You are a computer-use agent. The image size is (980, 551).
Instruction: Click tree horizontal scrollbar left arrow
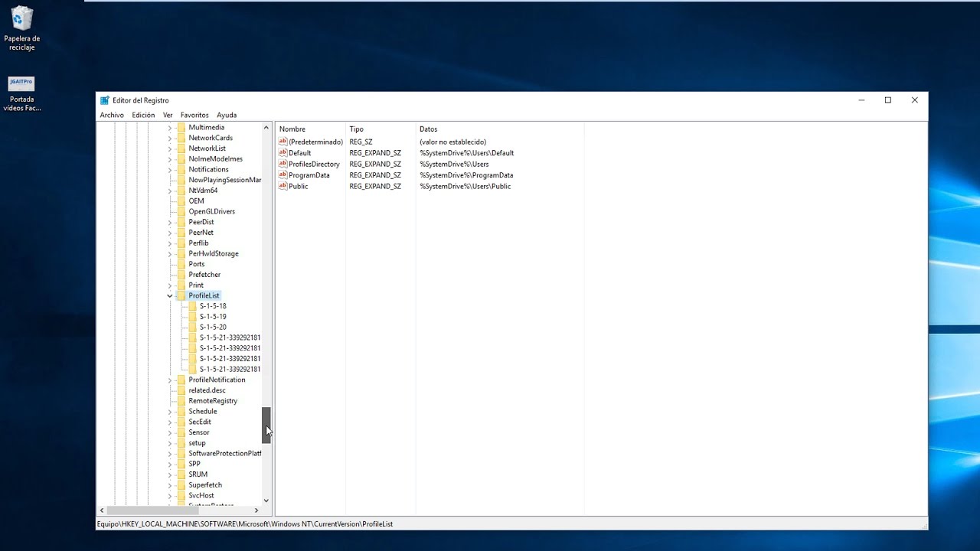point(102,510)
